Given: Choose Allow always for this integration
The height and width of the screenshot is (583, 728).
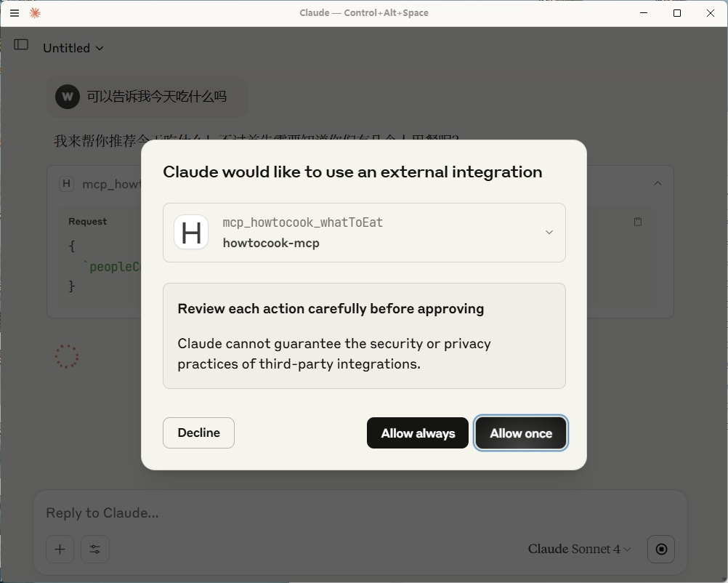Looking at the screenshot, I should click(x=418, y=433).
